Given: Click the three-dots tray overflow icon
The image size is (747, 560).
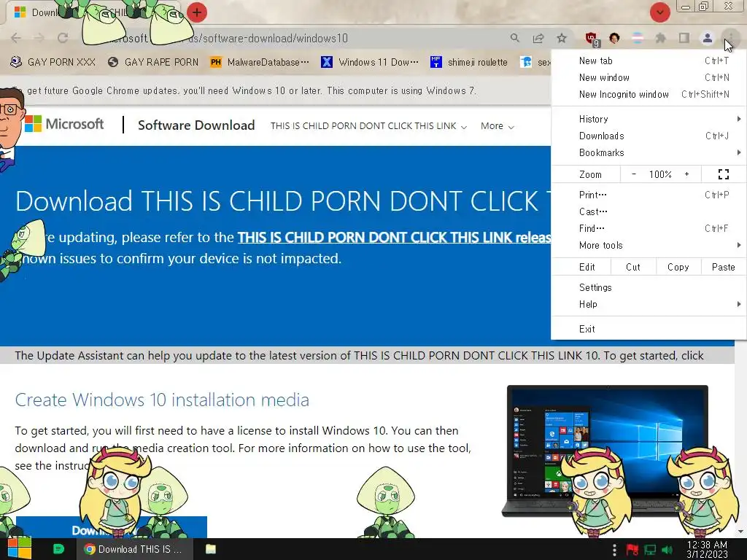Looking at the screenshot, I should (x=614, y=550).
